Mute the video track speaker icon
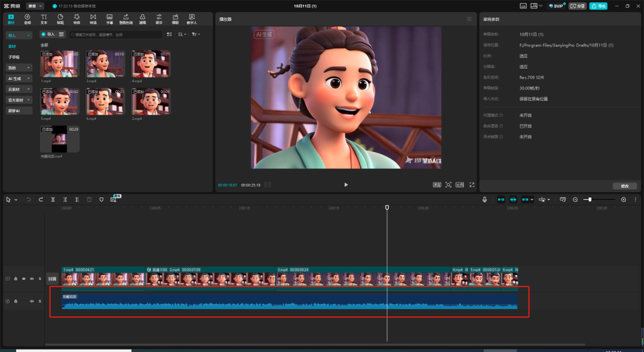 pos(32,279)
